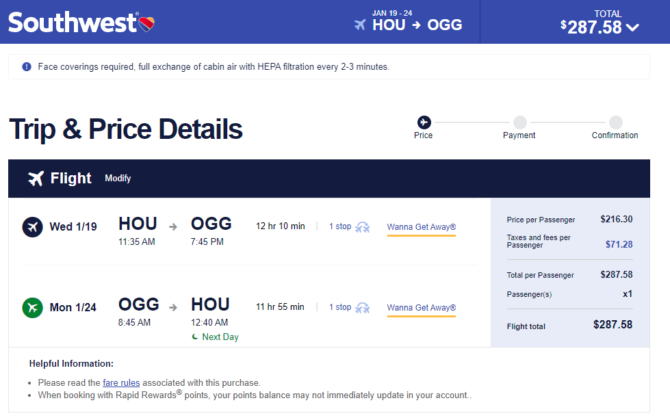Click the dark departing flight circle icon
This screenshot has height=418, width=670.
point(32,227)
